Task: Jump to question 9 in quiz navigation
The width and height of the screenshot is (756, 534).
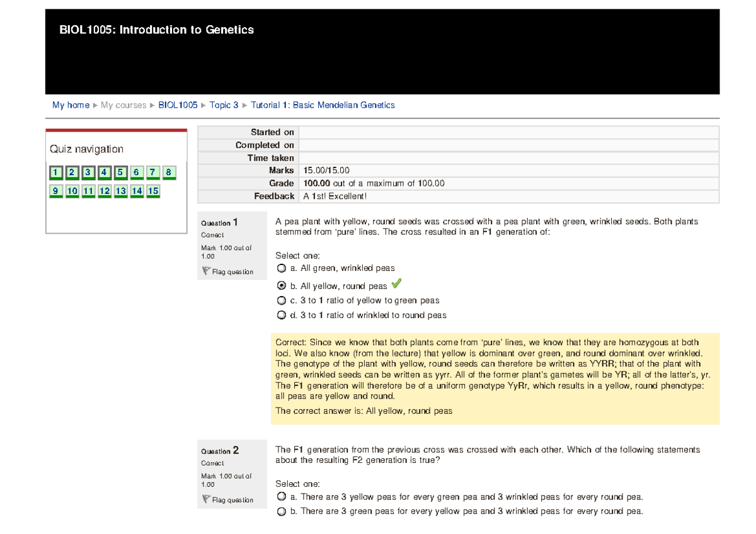Action: [55, 190]
